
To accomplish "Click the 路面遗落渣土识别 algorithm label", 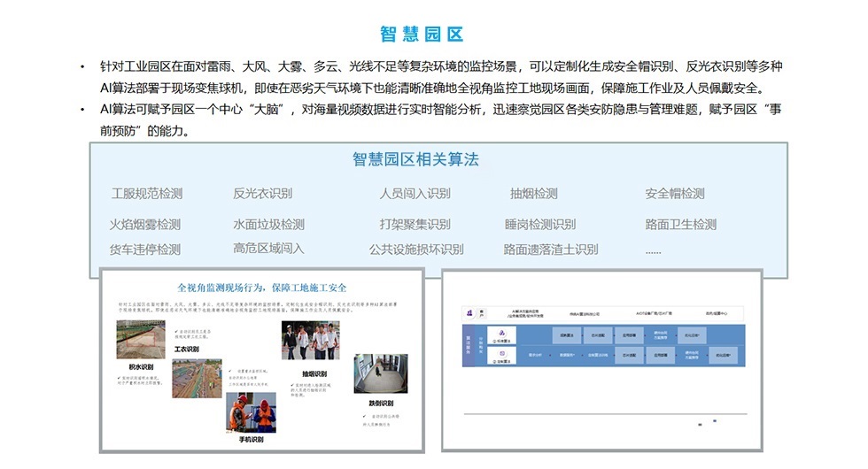I will 550,250.
